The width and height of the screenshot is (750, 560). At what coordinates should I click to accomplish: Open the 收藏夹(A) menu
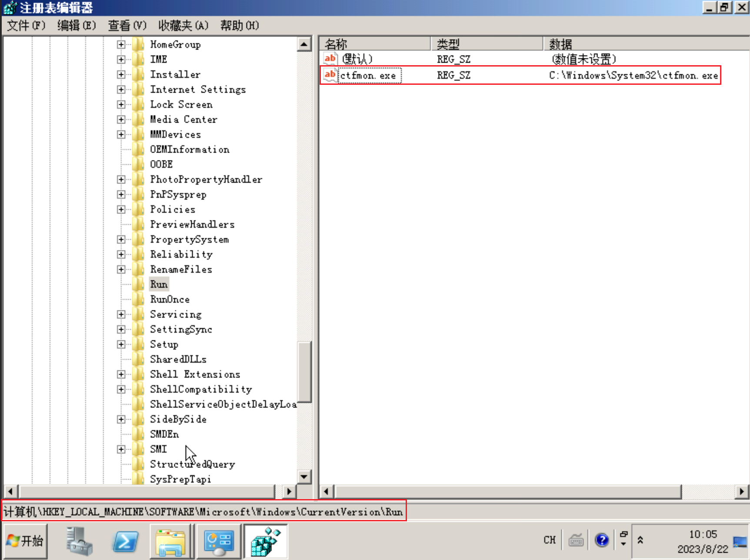click(183, 26)
